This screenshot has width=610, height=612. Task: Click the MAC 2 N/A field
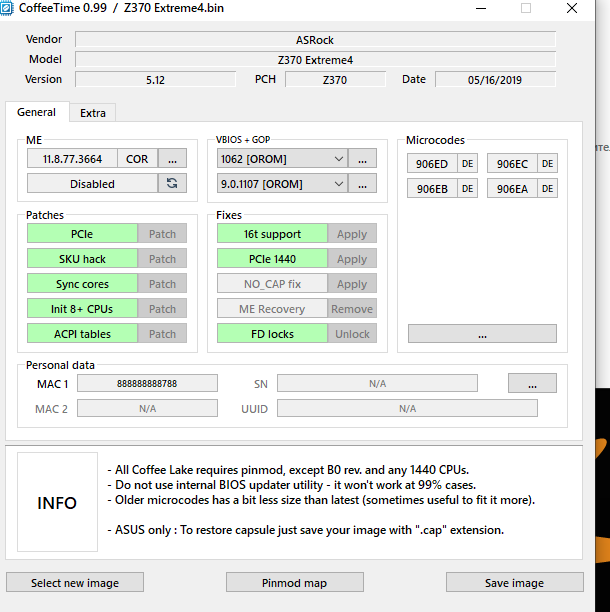click(x=147, y=408)
